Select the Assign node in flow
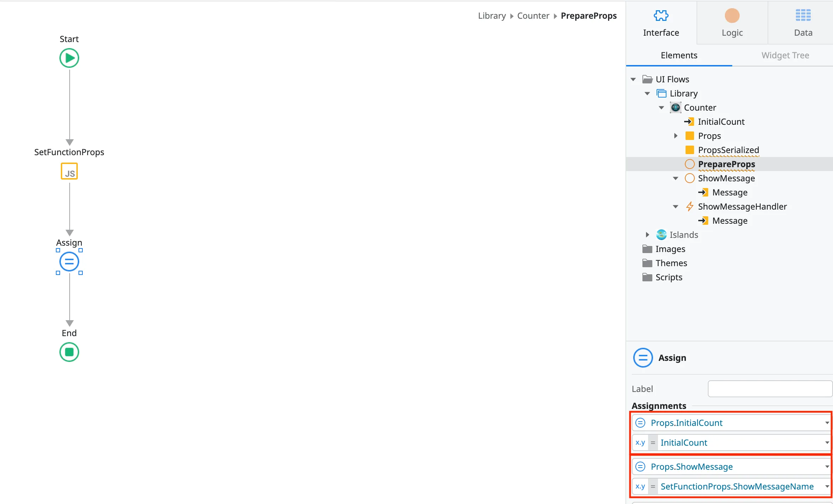This screenshot has width=833, height=504. (x=69, y=262)
